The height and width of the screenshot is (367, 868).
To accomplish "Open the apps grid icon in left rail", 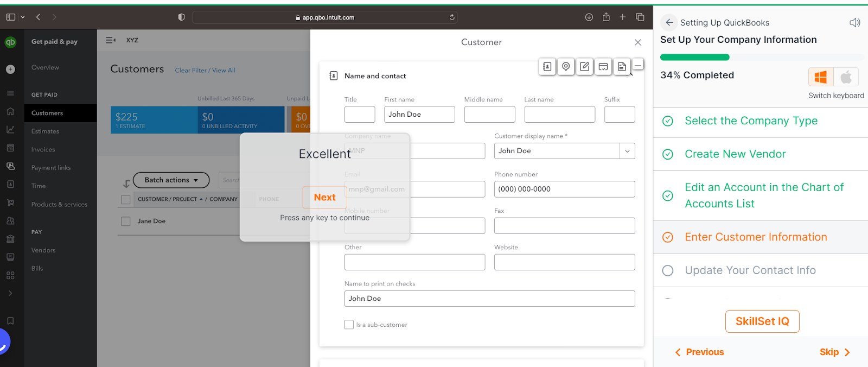I will [x=10, y=275].
